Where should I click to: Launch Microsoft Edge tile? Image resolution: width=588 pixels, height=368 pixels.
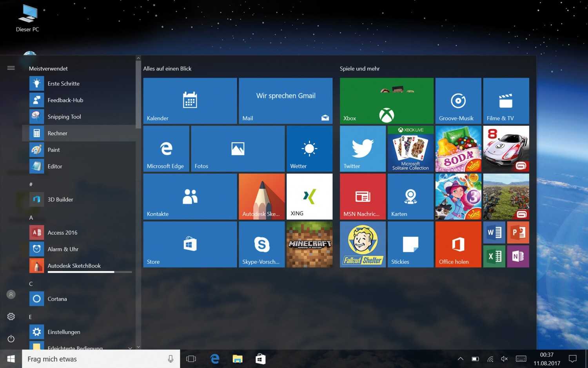(x=166, y=149)
